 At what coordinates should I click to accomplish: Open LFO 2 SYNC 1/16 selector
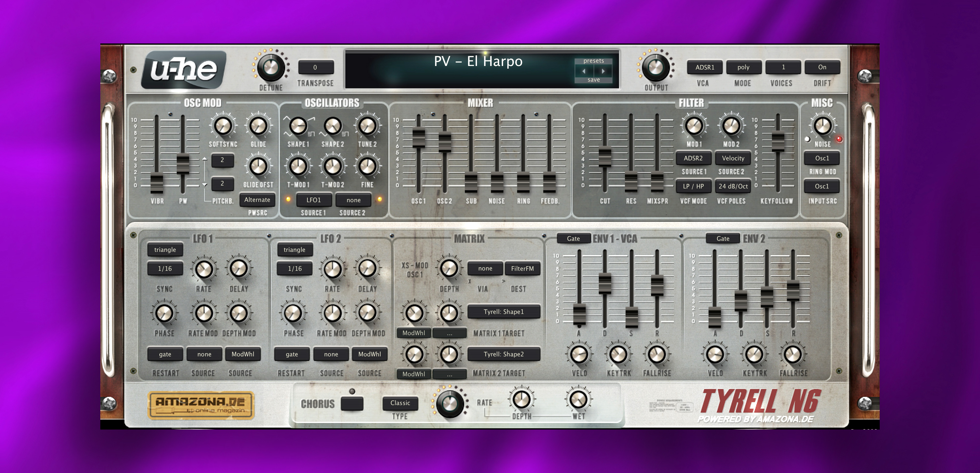pos(294,269)
